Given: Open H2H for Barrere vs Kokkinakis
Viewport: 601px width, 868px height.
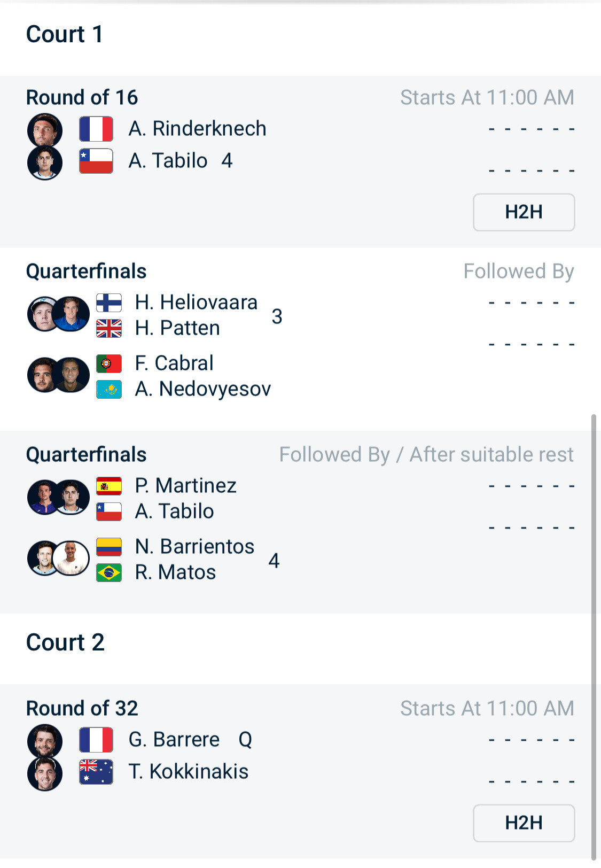Looking at the screenshot, I should (x=524, y=823).
